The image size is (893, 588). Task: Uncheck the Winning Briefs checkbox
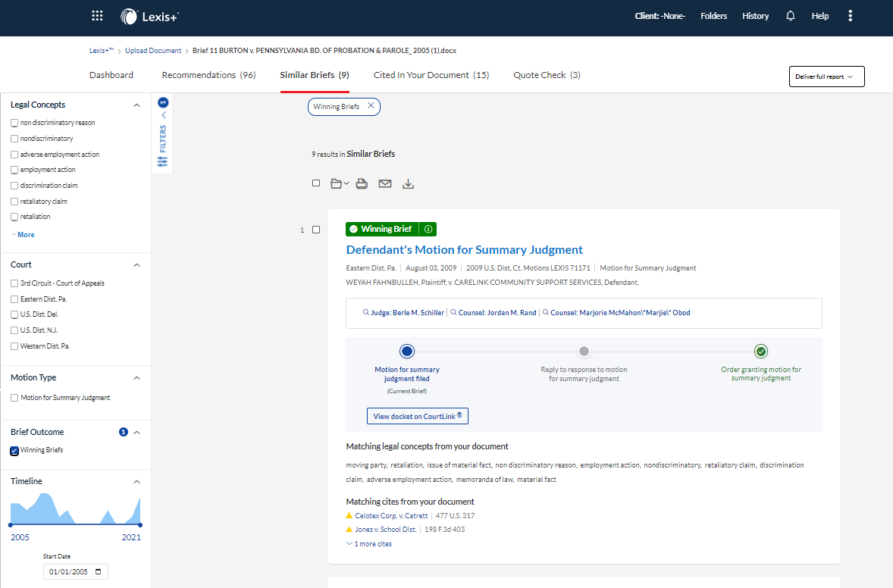(x=14, y=451)
